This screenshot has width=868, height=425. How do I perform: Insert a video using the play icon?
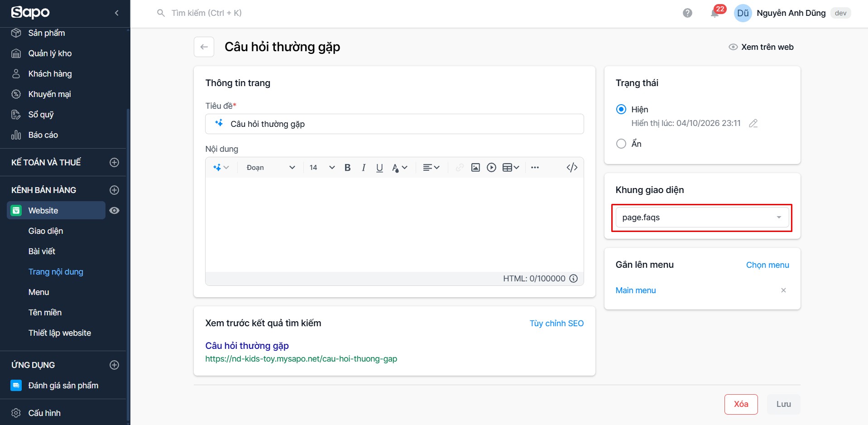(491, 168)
